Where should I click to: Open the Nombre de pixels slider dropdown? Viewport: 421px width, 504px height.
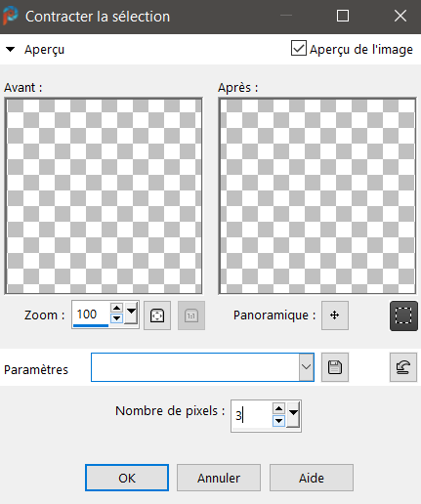294,414
